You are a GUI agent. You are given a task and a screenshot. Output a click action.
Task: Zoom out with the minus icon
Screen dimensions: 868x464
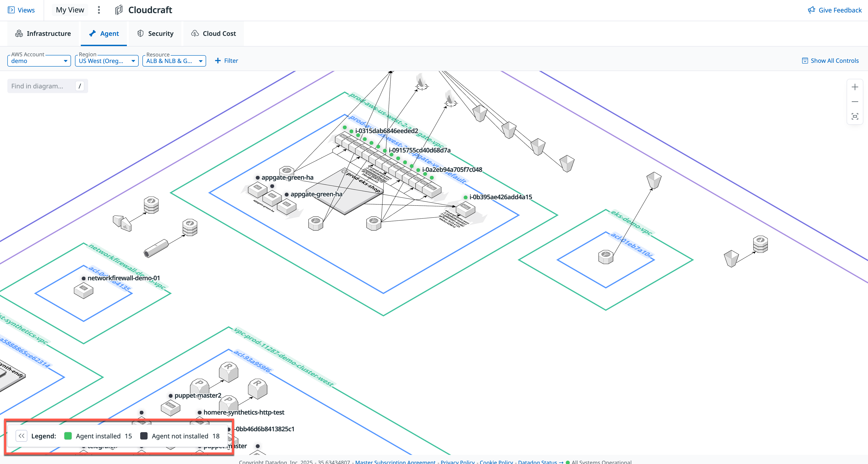pyautogui.click(x=855, y=102)
